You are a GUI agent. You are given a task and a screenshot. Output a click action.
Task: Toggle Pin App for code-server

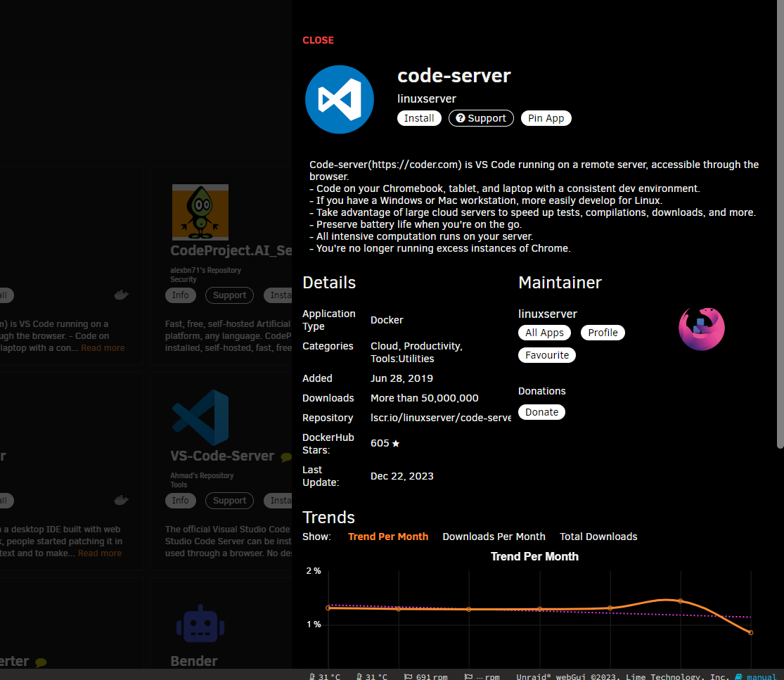pos(546,118)
